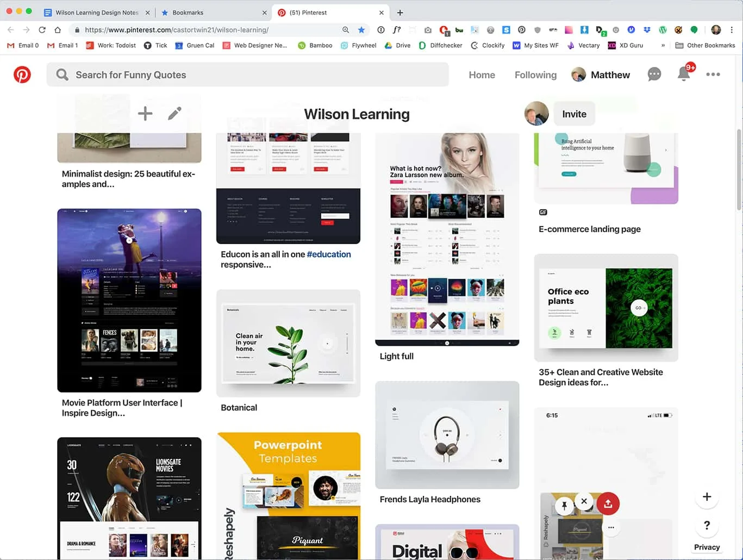Click the board collaborator avatar beside Invite
This screenshot has height=560, width=743.
click(x=536, y=114)
